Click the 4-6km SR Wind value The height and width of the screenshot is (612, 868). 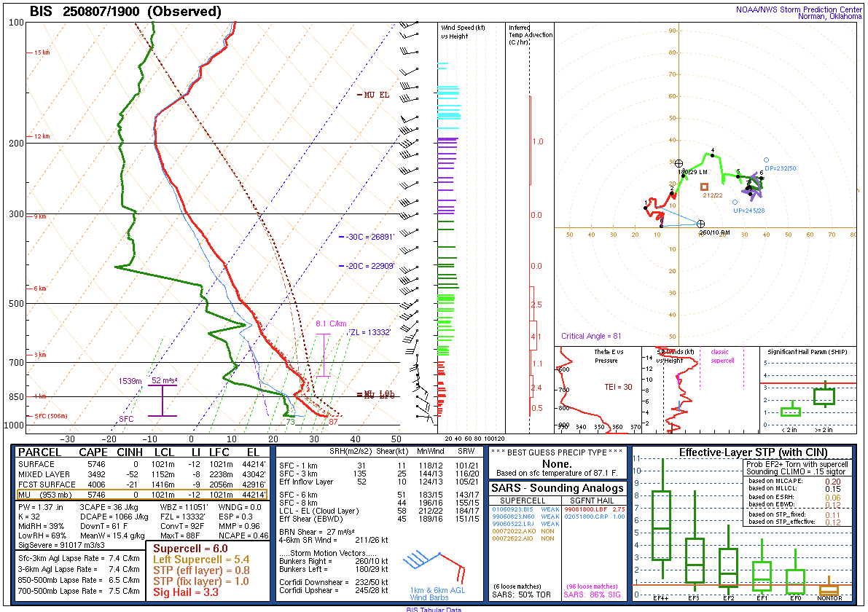pyautogui.click(x=333, y=540)
